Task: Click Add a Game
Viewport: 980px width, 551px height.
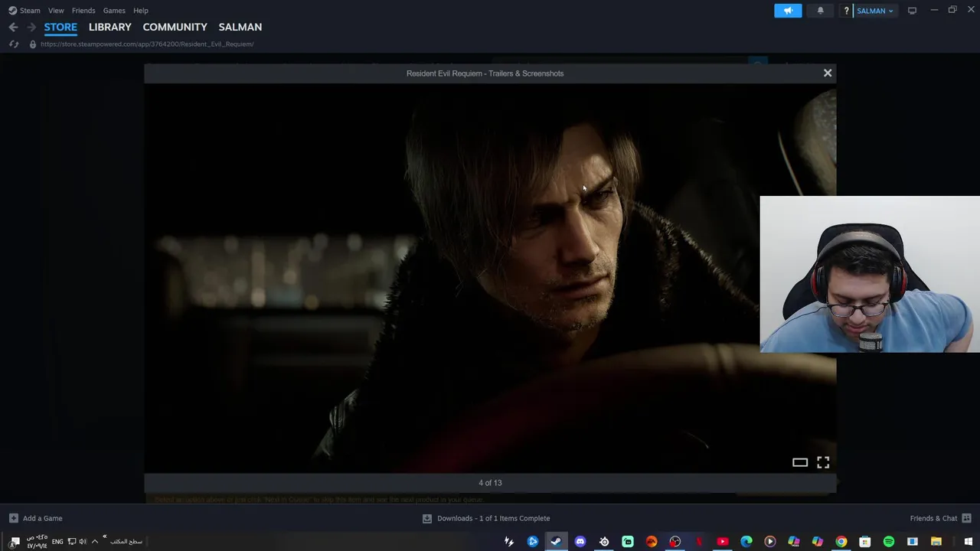Action: 35,518
